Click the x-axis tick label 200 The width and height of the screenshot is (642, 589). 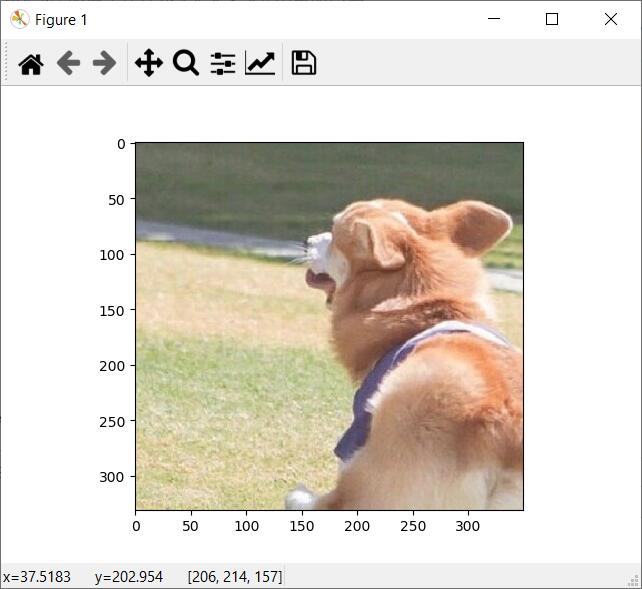[357, 526]
